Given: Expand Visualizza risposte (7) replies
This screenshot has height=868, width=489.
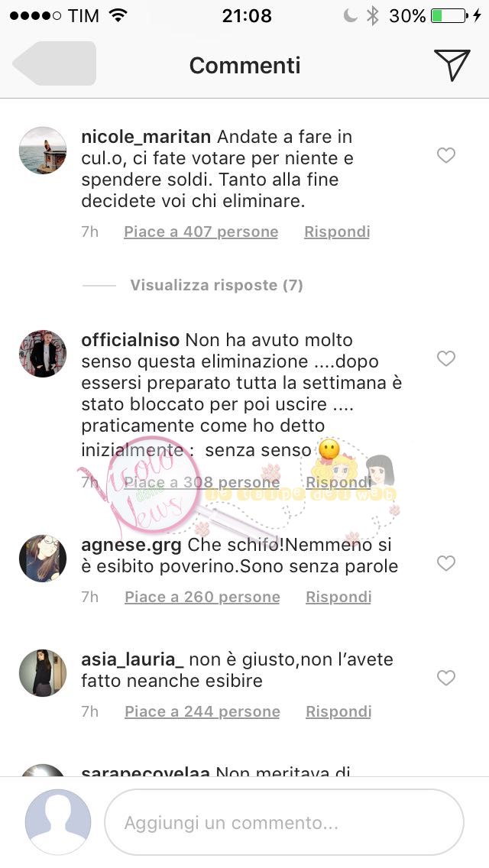Looking at the screenshot, I should click(x=216, y=285).
